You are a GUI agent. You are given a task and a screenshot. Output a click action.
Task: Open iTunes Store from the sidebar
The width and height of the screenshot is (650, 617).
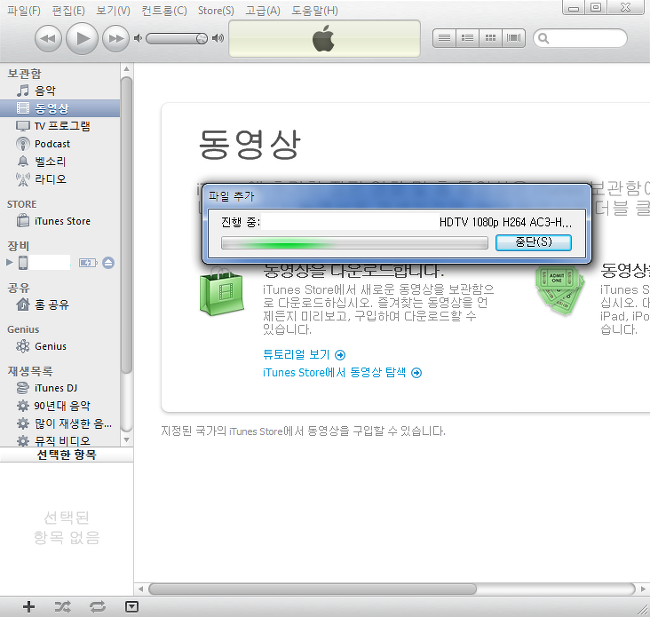[x=60, y=221]
